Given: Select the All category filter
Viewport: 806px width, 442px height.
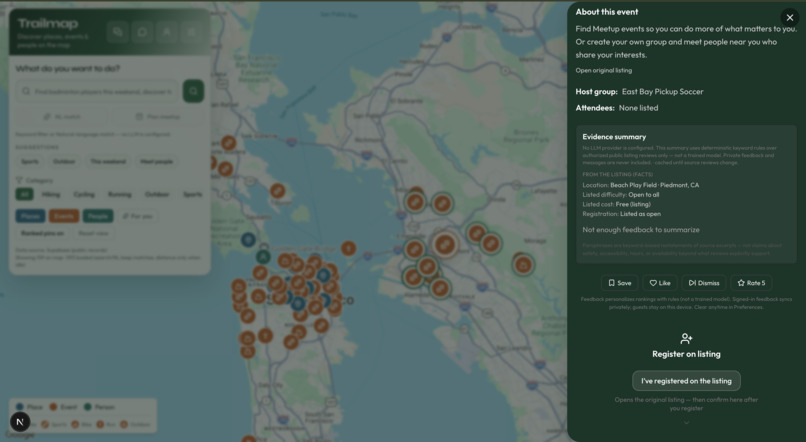Looking at the screenshot, I should [24, 194].
